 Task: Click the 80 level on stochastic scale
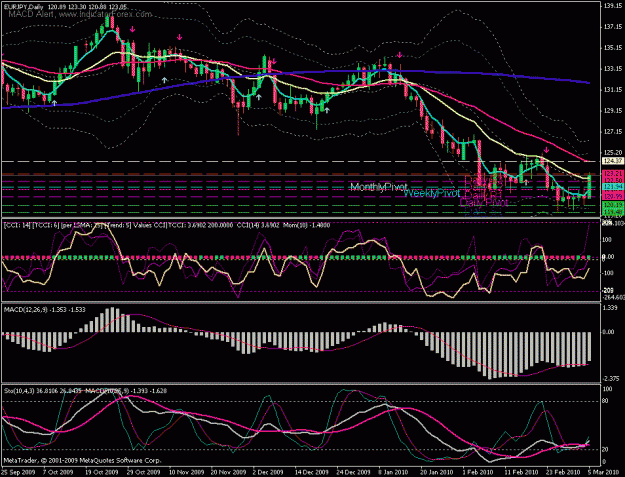click(x=605, y=401)
